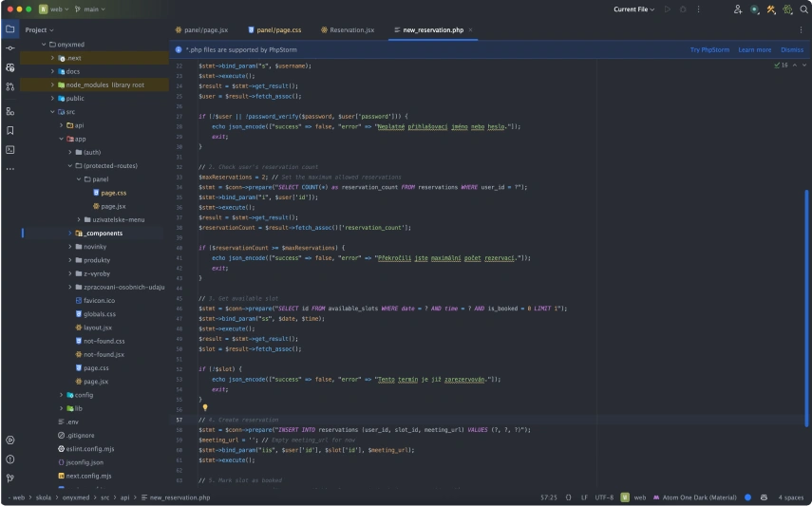
Task: Toggle the Project tool window folder icon
Action: [x=10, y=29]
